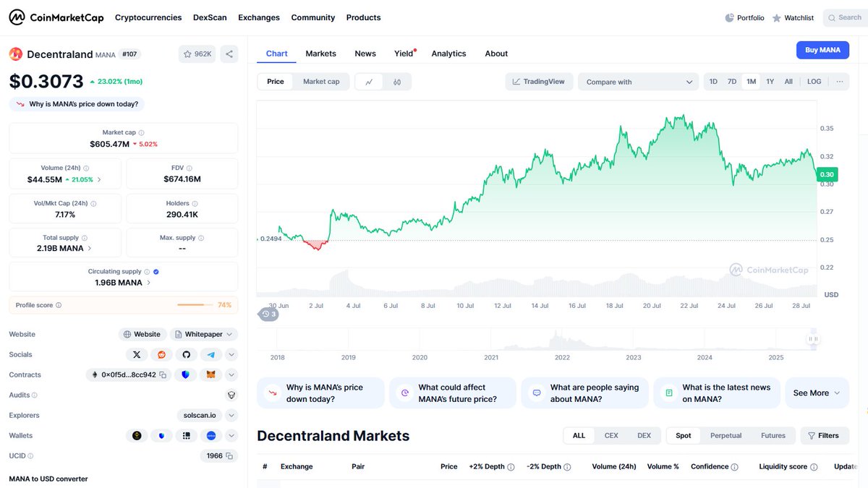This screenshot has width=868, height=488.
Task: Show Perpetual markets
Action: (726, 436)
